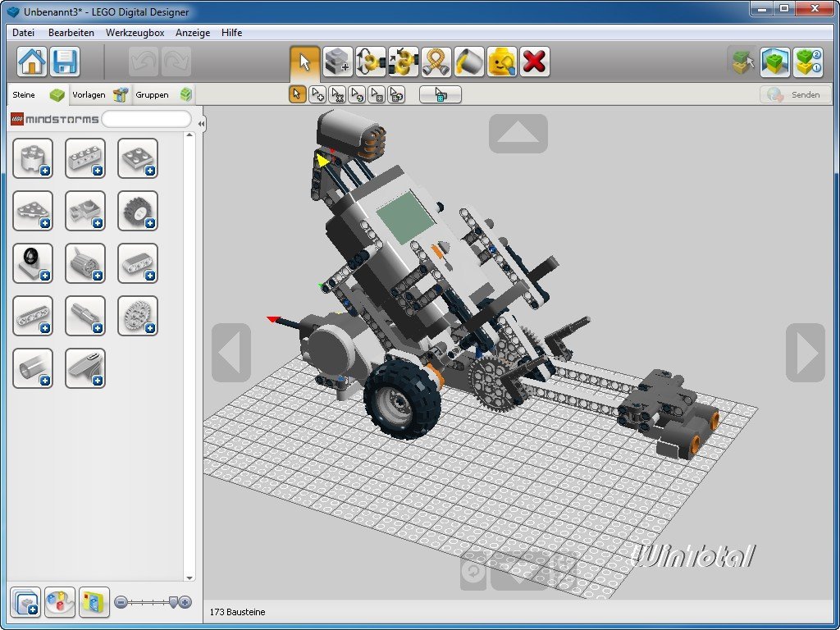Pick the Flex hose tool

436,62
